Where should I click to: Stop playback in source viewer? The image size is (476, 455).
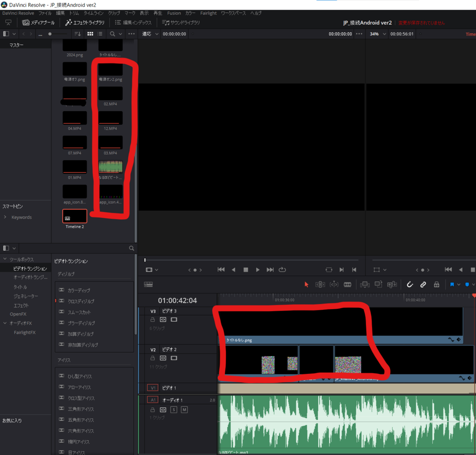pyautogui.click(x=246, y=270)
